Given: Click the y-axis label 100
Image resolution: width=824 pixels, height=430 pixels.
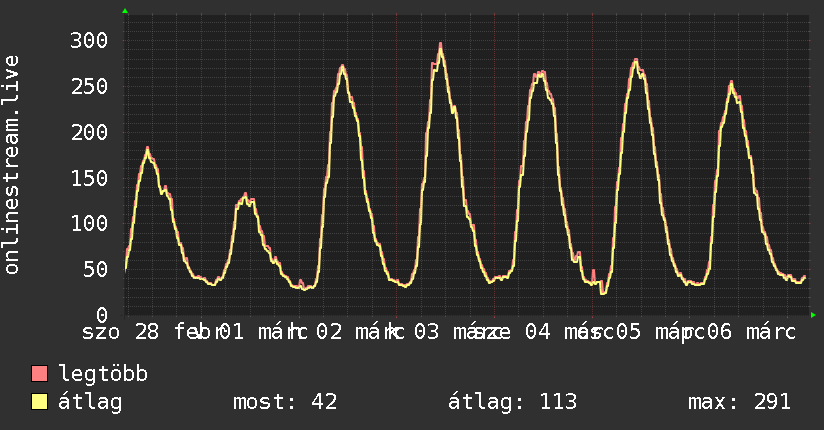Looking at the screenshot, I should pyautogui.click(x=89, y=223).
